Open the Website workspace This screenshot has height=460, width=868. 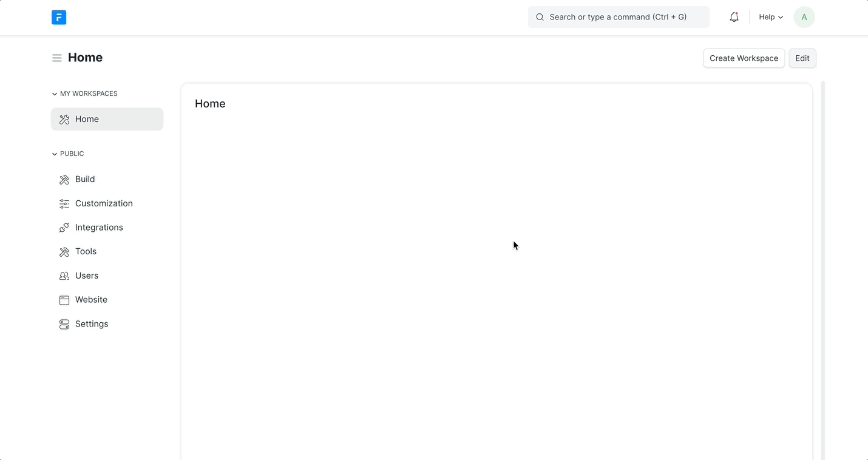point(107,300)
